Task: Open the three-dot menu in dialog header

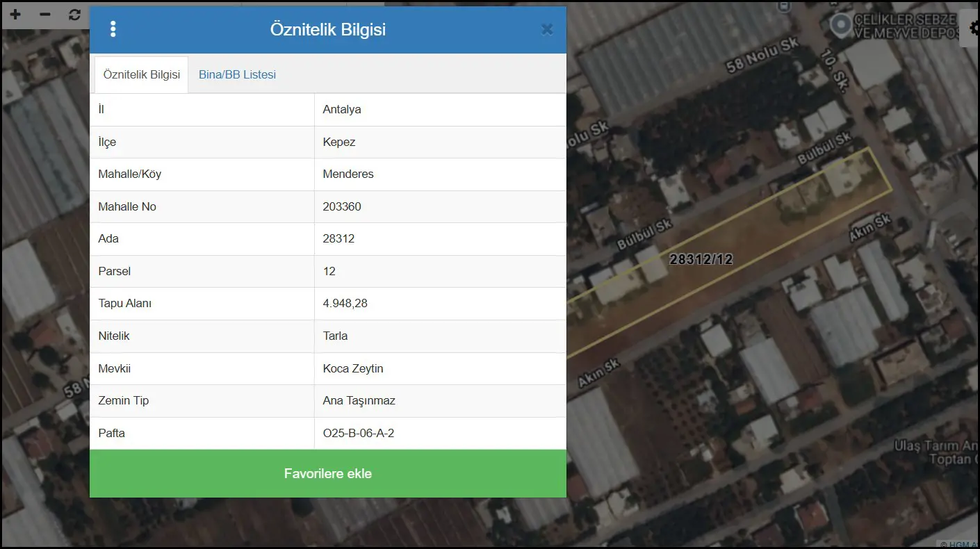Action: 113,29
